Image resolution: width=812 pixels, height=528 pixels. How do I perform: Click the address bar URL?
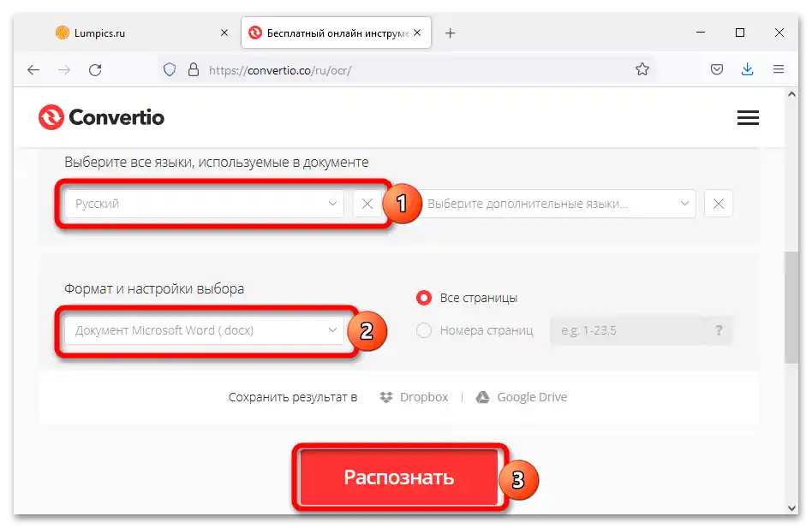[280, 70]
